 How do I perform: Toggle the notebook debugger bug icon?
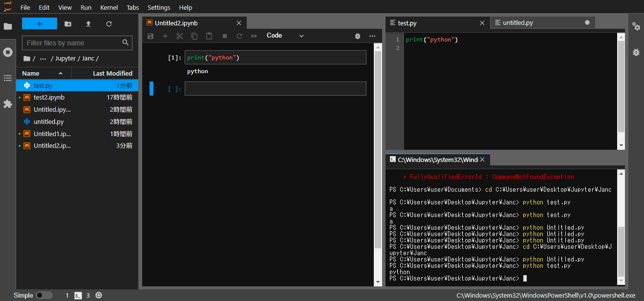357,36
